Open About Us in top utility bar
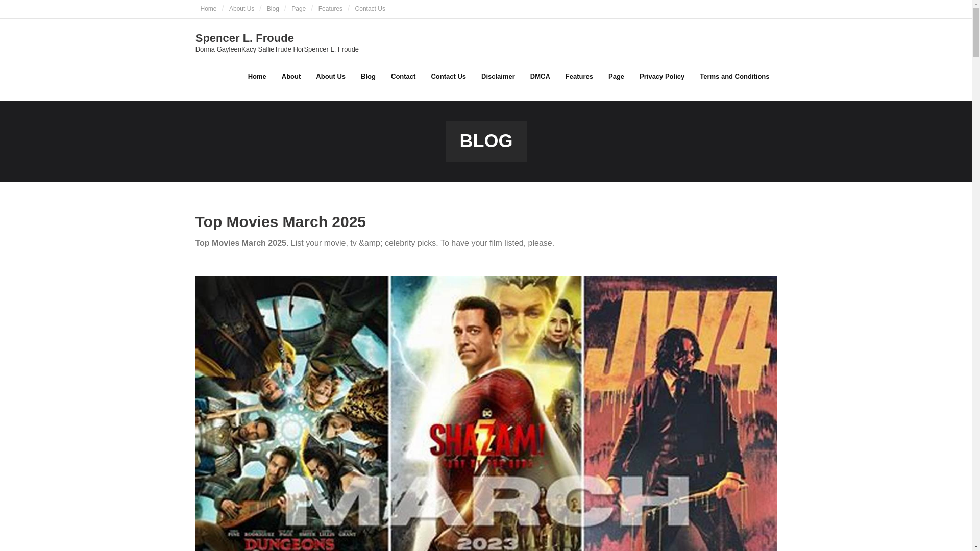Screen dimensions: 980x551 coord(241,9)
